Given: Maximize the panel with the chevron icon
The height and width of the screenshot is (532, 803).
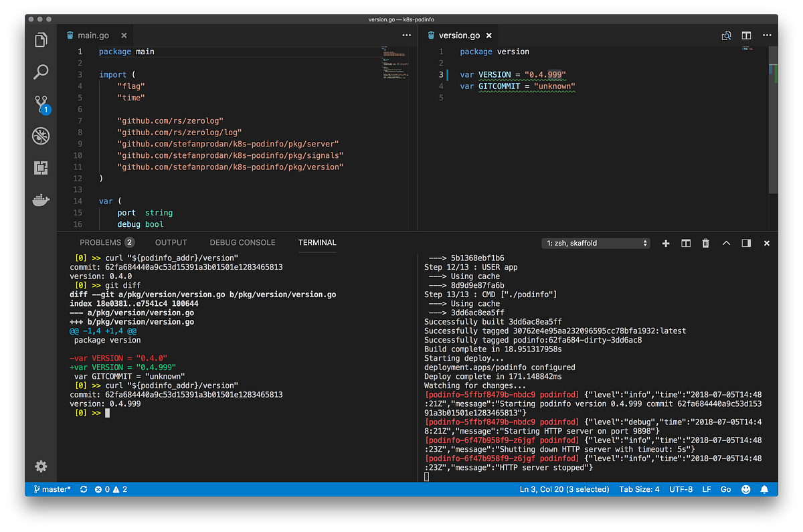Looking at the screenshot, I should (x=726, y=243).
